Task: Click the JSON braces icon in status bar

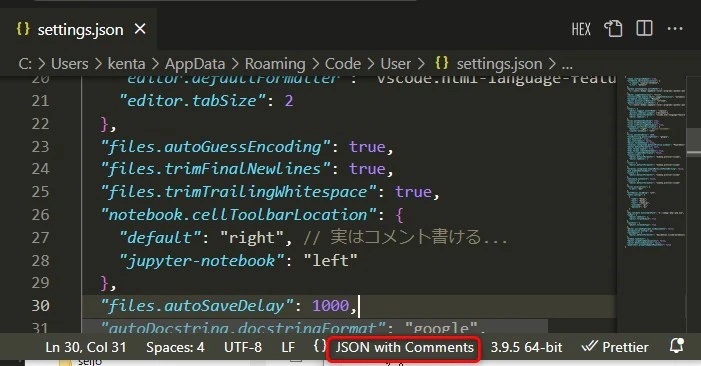Action: [319, 345]
